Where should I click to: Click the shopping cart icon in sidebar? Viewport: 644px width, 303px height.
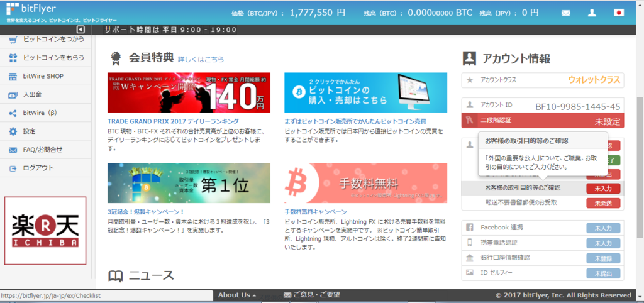coord(13,40)
